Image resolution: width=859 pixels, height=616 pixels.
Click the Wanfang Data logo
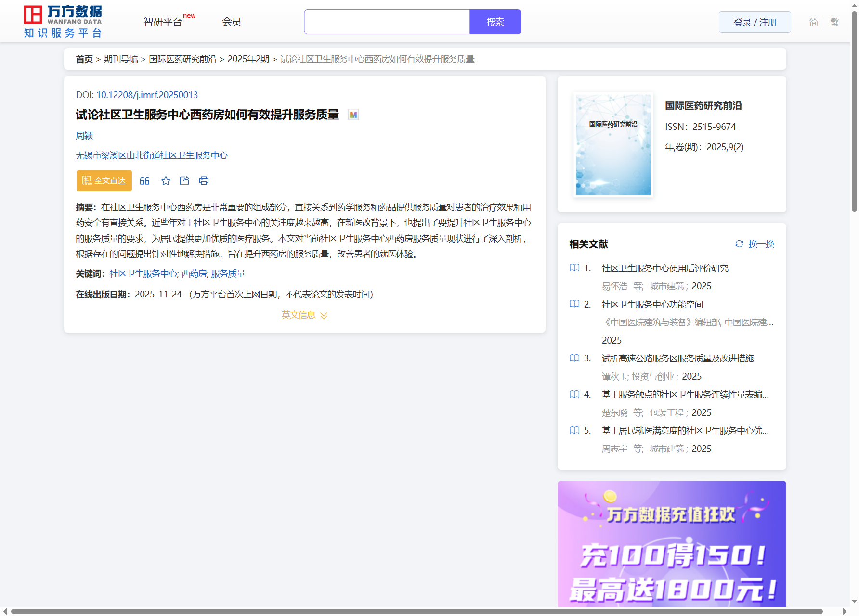[x=63, y=22]
